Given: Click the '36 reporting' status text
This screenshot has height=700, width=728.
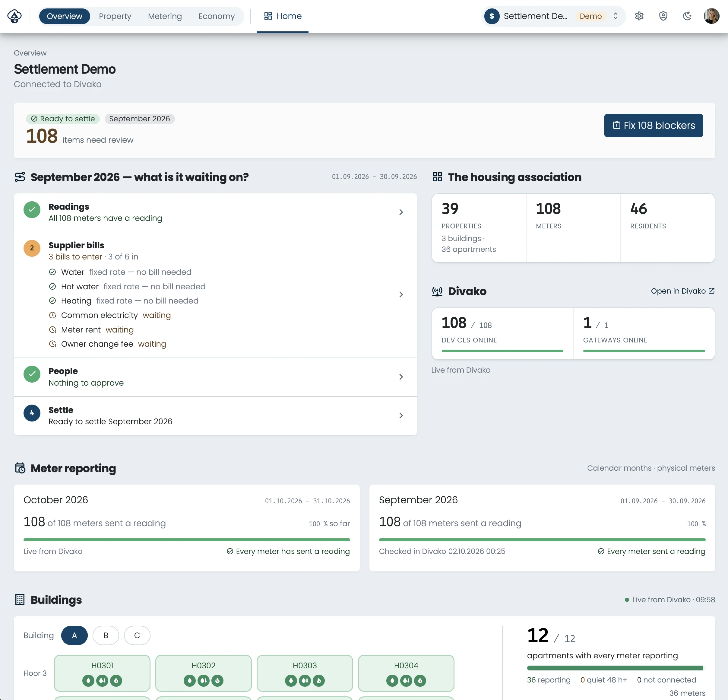Looking at the screenshot, I should pyautogui.click(x=549, y=680).
